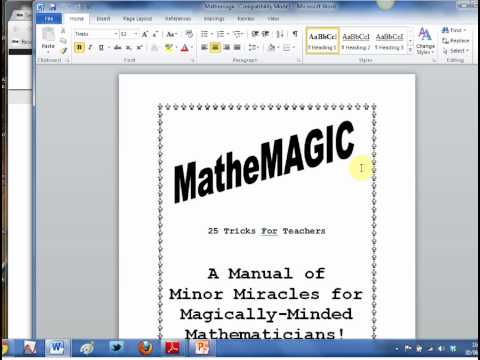Toggle Bold formatting
Screen dimensions: 480x360
pos(79,47)
